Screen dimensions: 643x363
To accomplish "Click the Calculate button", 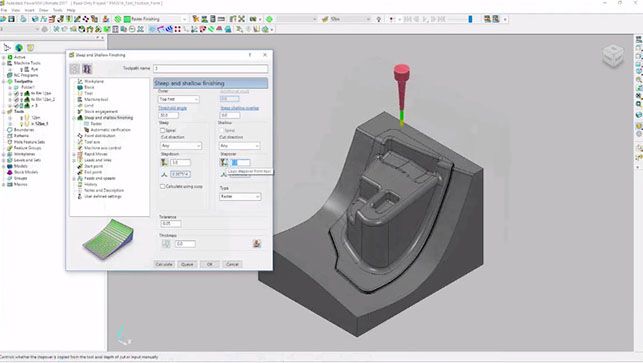I will [x=164, y=264].
